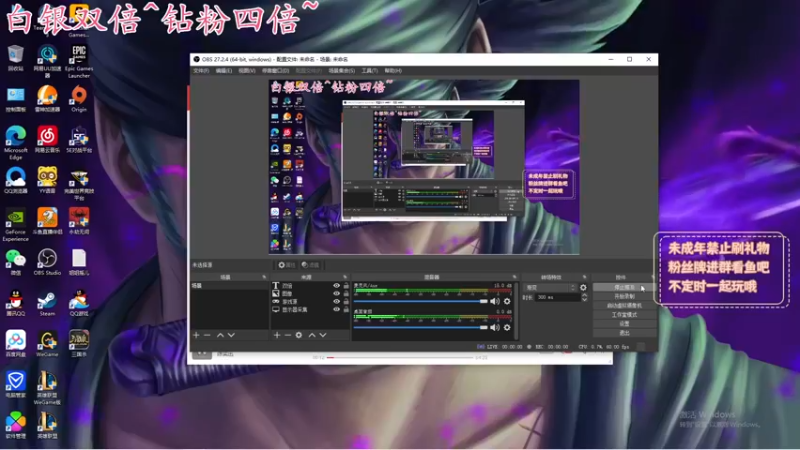Screen dimensions: 800x450
Task: Click 滤镜 filters button above Sources
Action: [310, 265]
